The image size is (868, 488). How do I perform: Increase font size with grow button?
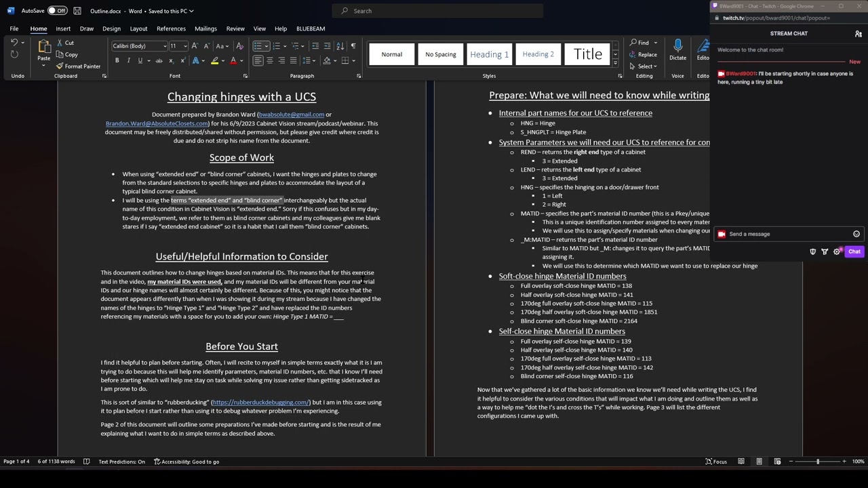click(x=195, y=46)
